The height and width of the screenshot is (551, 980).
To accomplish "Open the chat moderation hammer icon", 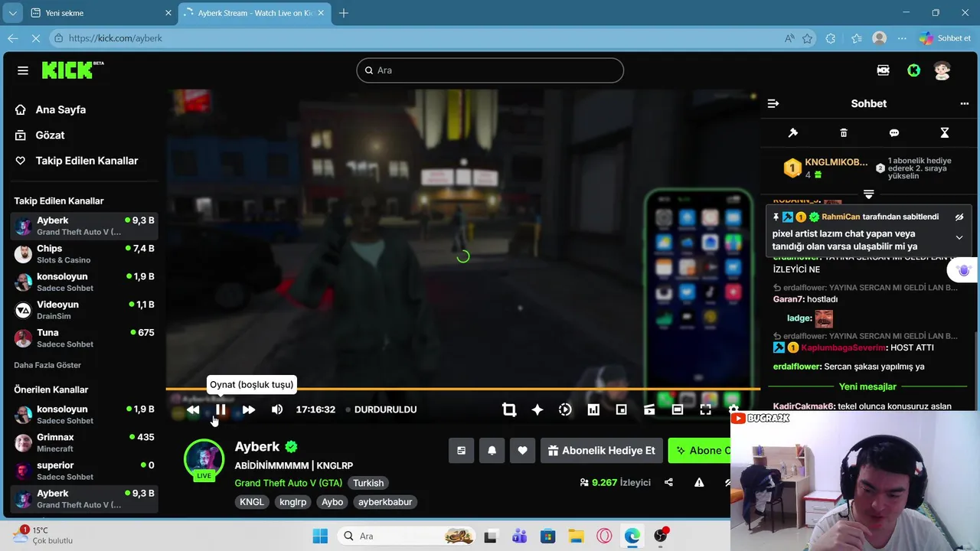I will pyautogui.click(x=793, y=132).
